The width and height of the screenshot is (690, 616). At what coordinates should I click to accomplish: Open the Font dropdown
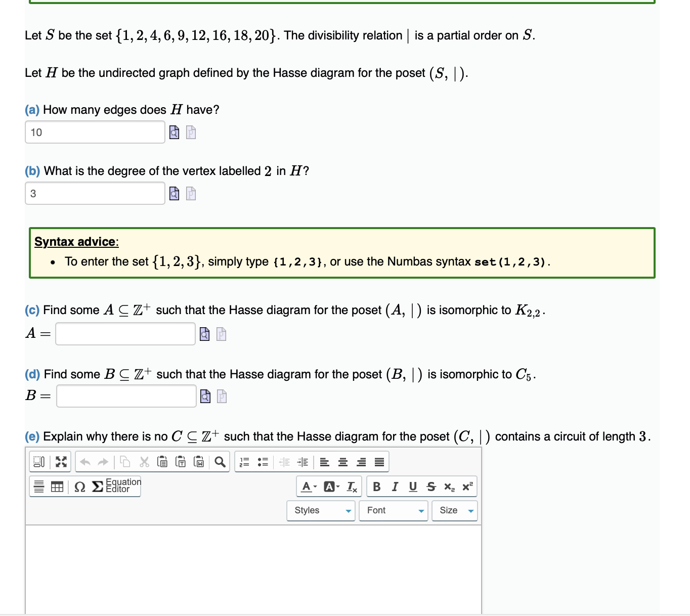tap(393, 511)
